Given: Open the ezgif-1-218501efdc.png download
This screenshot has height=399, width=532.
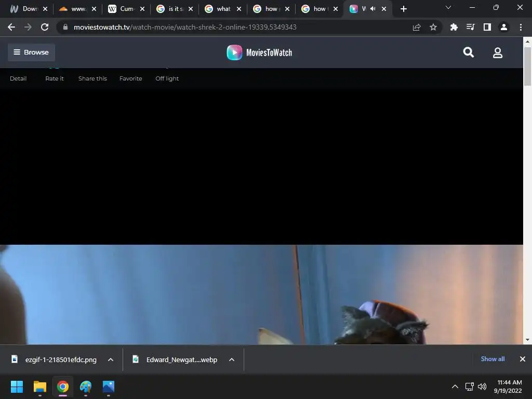Looking at the screenshot, I should [x=61, y=360].
